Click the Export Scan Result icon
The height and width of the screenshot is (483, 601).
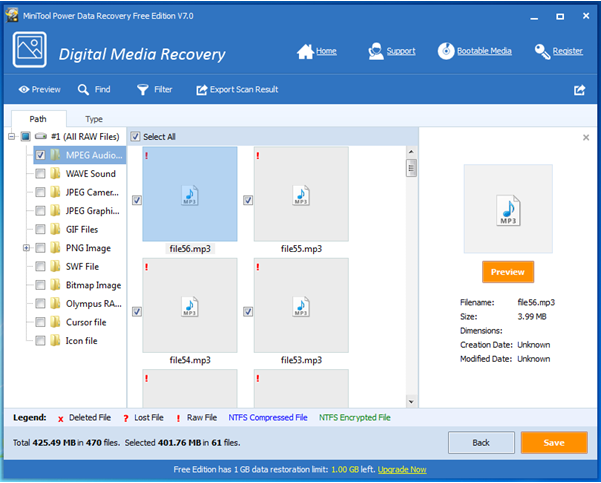coord(202,90)
